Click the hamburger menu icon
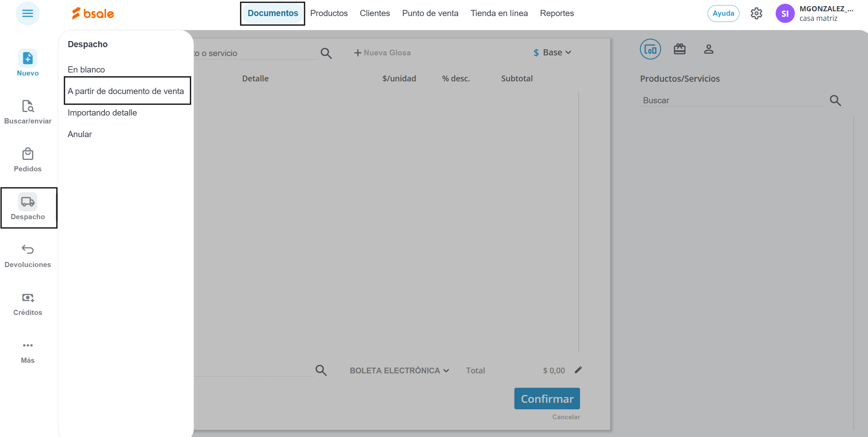Viewport: 868px width, 437px height. [27, 13]
